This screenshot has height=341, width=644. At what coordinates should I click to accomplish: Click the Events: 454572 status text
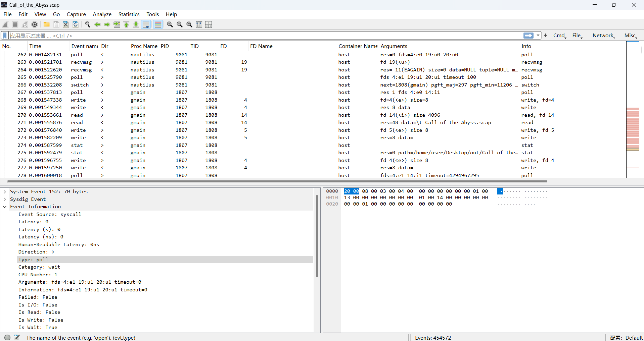[x=433, y=338]
